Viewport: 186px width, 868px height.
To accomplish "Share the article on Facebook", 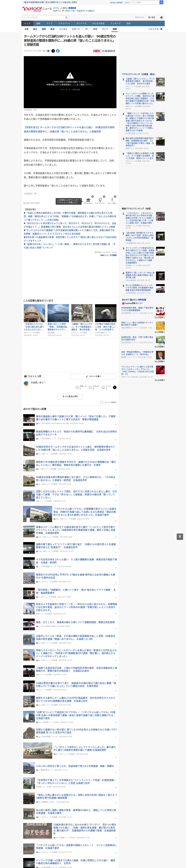I will pyautogui.click(x=58, y=51).
